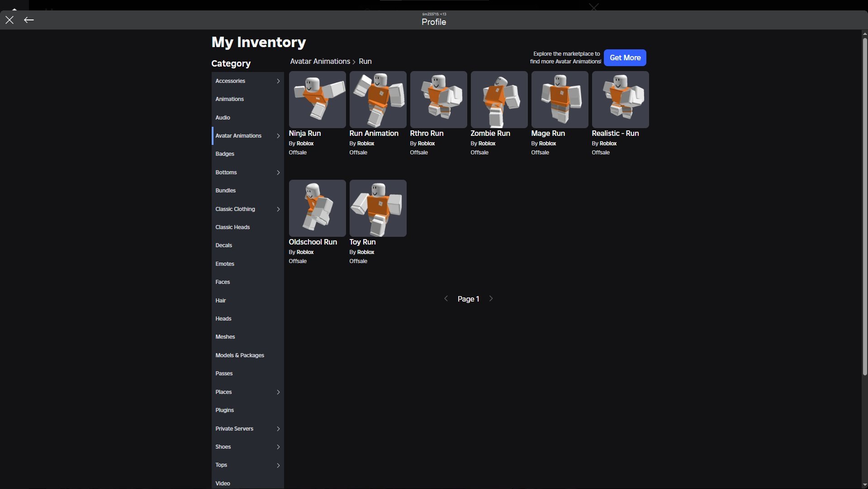Select the Bundles category
The height and width of the screenshot is (489, 868).
(x=247, y=191)
